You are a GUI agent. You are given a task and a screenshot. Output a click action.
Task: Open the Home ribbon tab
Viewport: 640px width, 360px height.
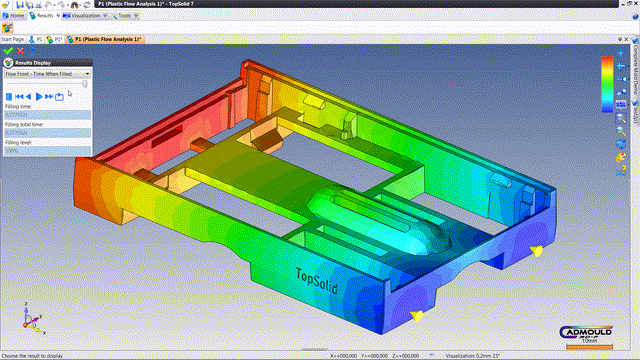point(13,16)
